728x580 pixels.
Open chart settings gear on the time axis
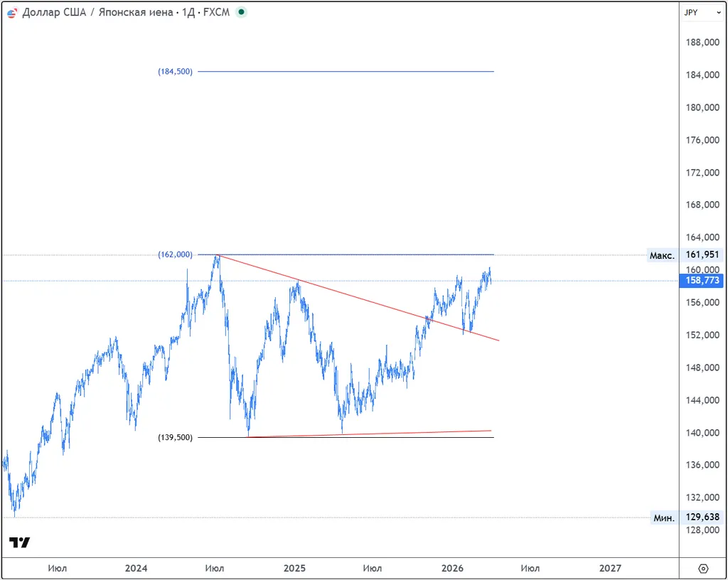tap(703, 568)
